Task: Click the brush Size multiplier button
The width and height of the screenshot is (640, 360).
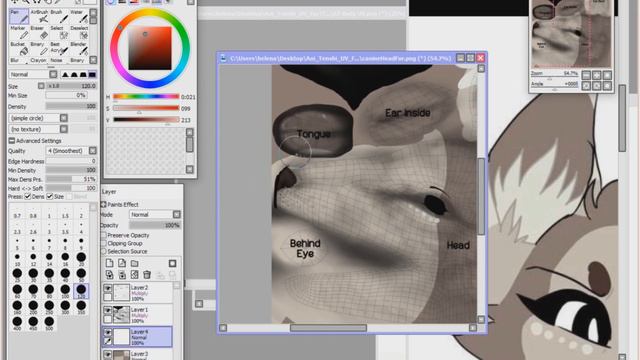Action: 41,86
